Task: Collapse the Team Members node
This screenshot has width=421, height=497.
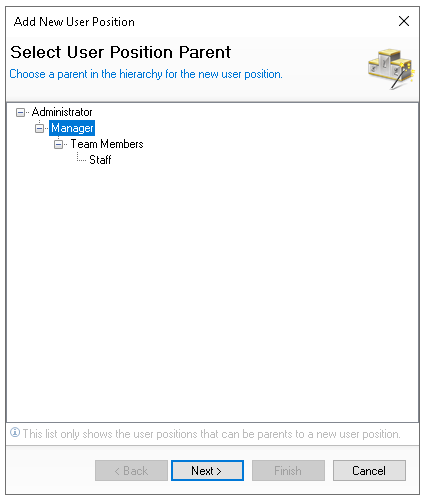Action: (x=58, y=144)
